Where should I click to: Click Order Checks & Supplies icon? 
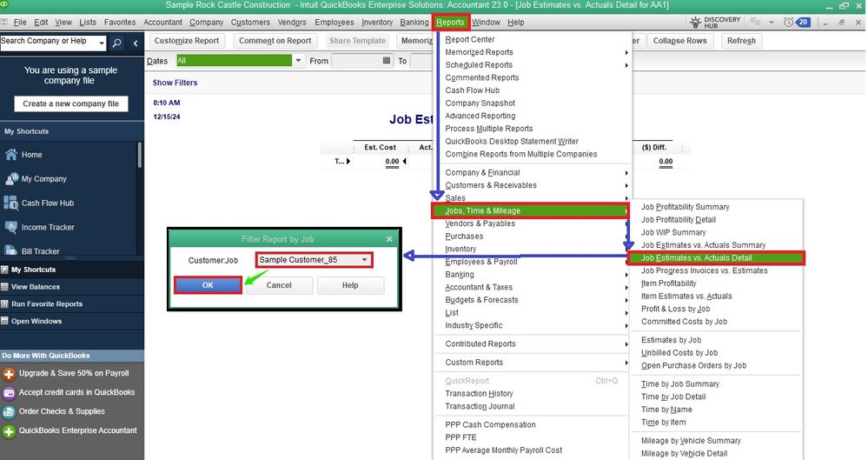(9, 412)
